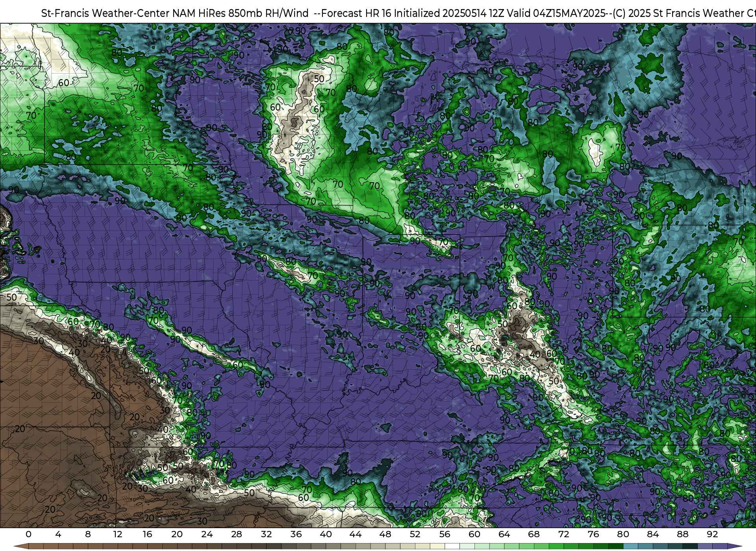Click the colorbar label 84
756x551 pixels.
click(x=653, y=534)
